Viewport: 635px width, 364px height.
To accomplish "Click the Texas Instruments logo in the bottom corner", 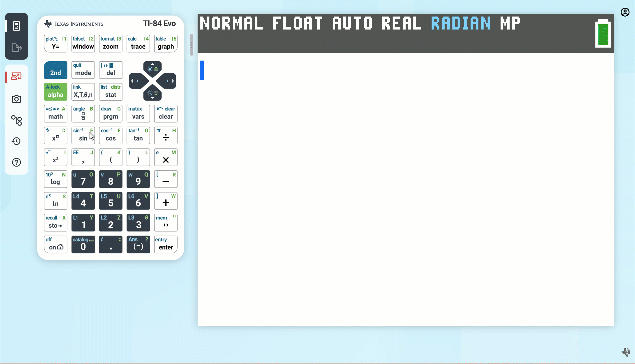I will click(626, 352).
